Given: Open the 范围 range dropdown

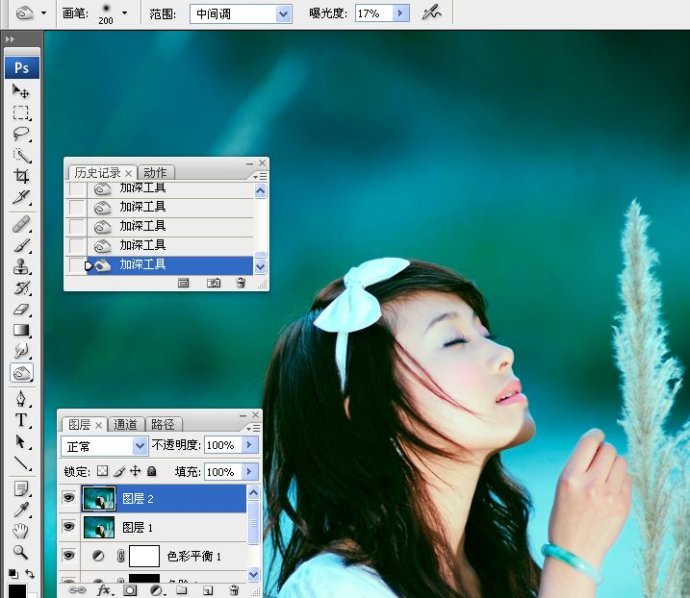Looking at the screenshot, I should pyautogui.click(x=283, y=14).
